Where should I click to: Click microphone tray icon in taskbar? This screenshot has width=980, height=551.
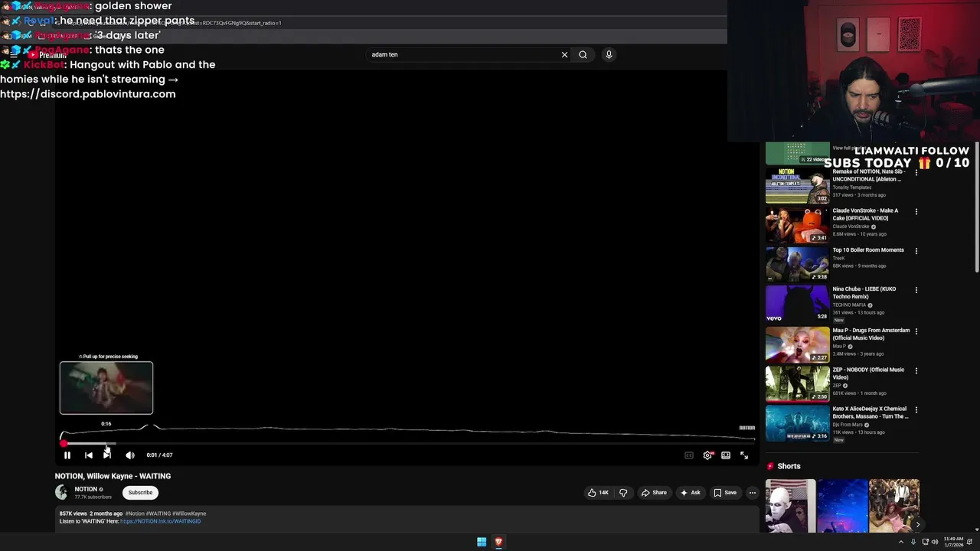(913, 542)
